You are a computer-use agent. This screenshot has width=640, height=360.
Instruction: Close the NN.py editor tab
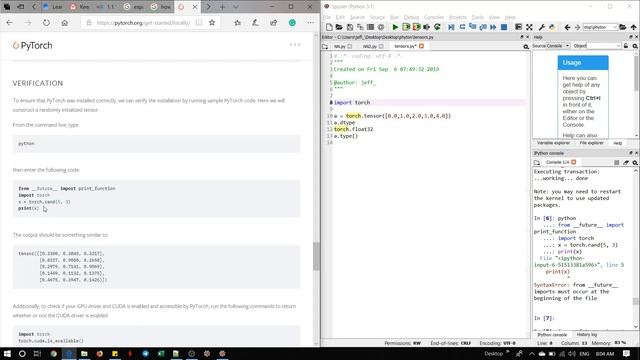(350, 47)
